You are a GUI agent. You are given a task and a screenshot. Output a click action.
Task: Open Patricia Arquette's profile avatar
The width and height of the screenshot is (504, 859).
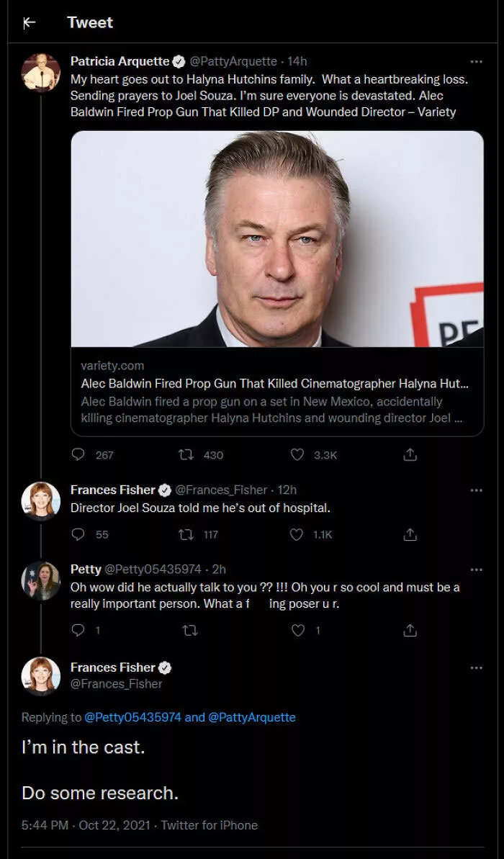40,73
